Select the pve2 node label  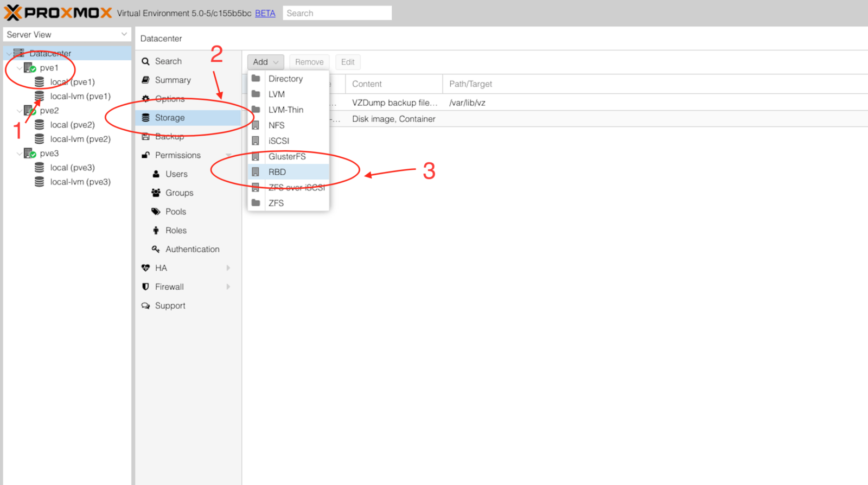[x=49, y=111]
